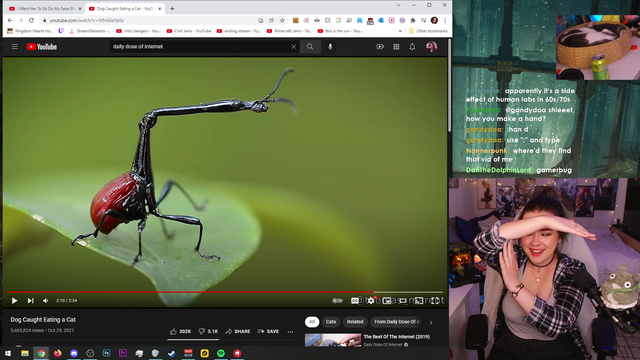This screenshot has height=360, width=640.
Task: Reload the page
Action: [31, 20]
